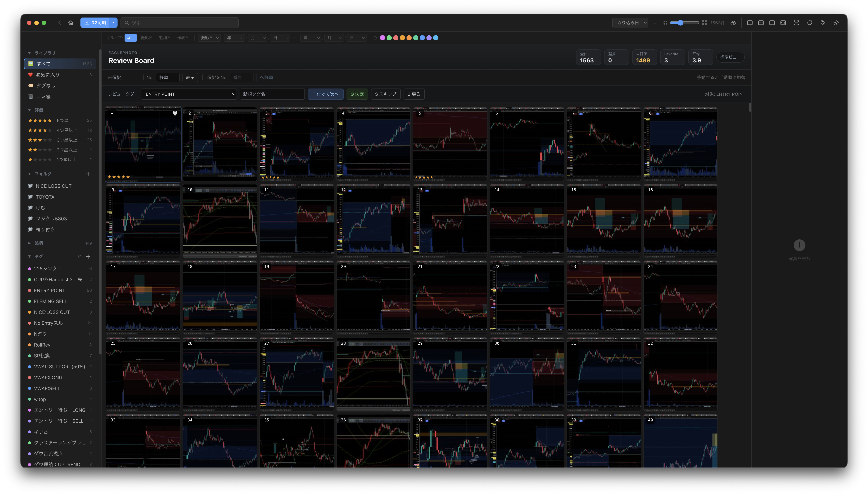Click the small grid size icon

pos(665,23)
